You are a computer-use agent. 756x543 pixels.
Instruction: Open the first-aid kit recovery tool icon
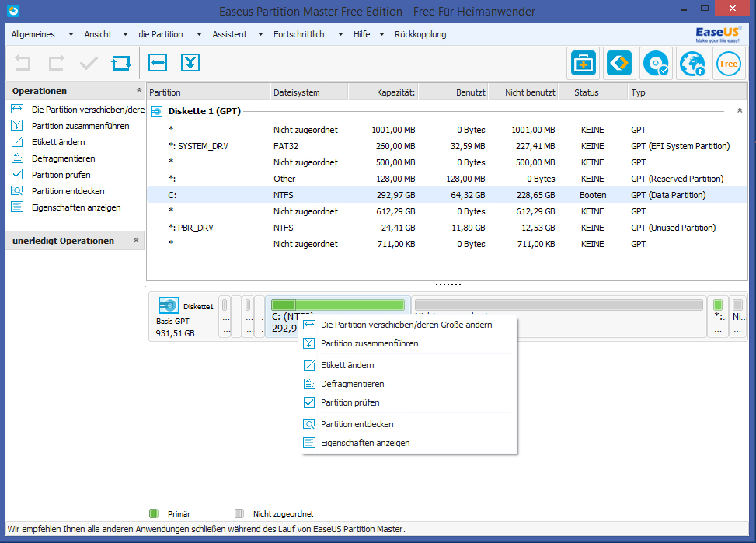pyautogui.click(x=584, y=63)
